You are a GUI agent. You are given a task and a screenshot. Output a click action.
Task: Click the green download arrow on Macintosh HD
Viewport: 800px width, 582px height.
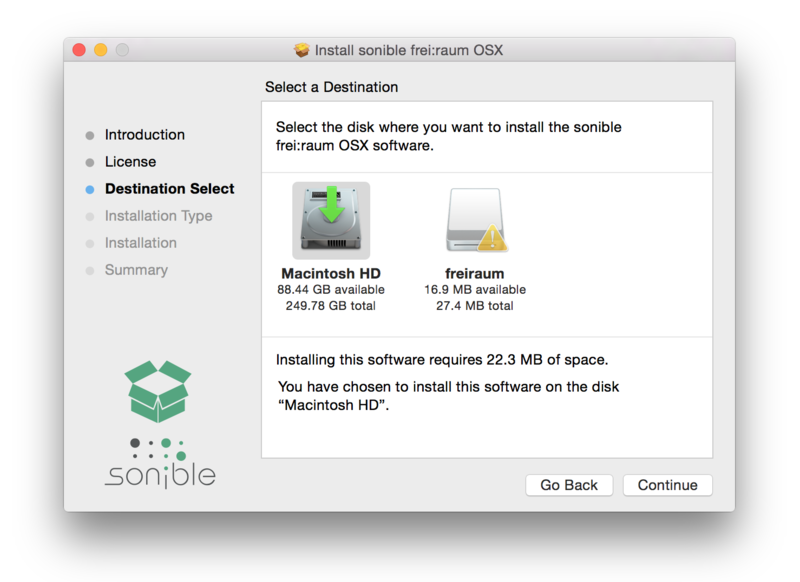331,208
